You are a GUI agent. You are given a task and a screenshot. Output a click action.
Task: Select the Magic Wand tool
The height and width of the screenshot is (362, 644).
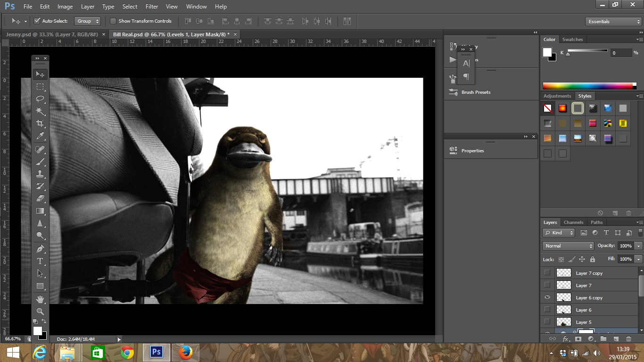pyautogui.click(x=41, y=111)
